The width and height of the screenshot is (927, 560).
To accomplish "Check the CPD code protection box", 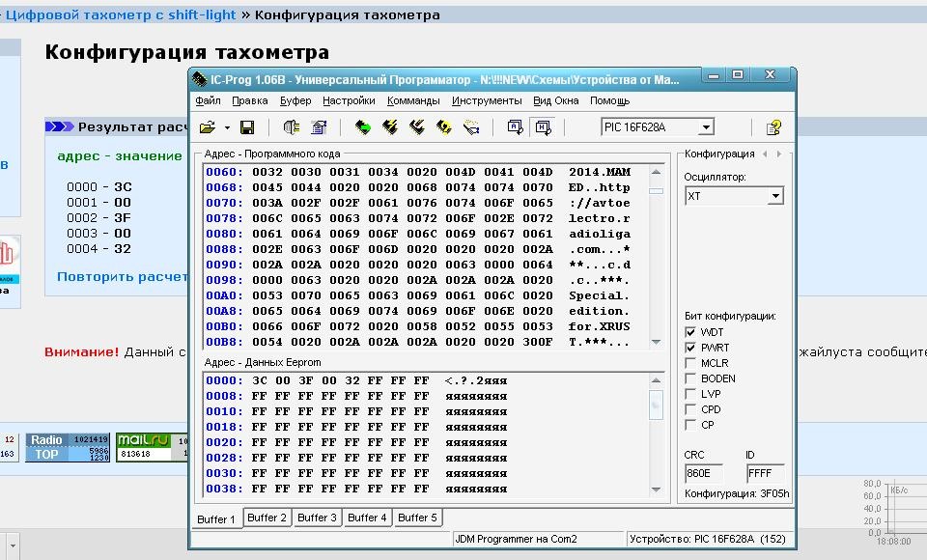I will tap(689, 409).
